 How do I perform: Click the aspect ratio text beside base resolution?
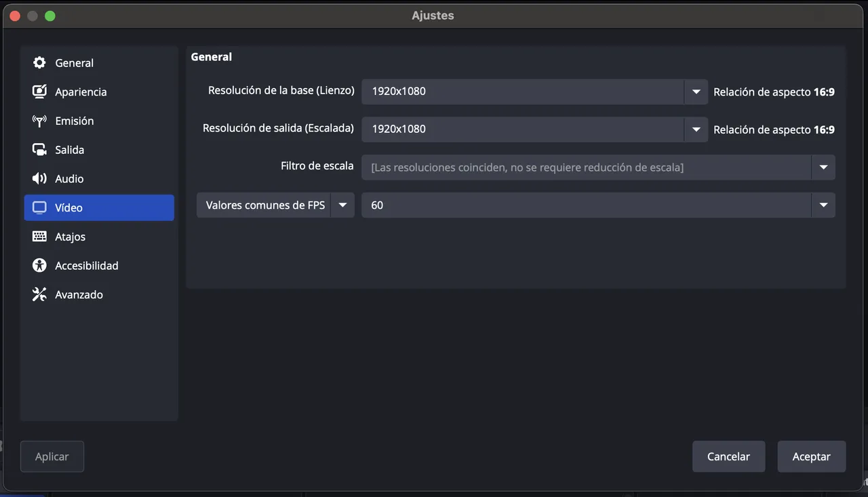[774, 92]
